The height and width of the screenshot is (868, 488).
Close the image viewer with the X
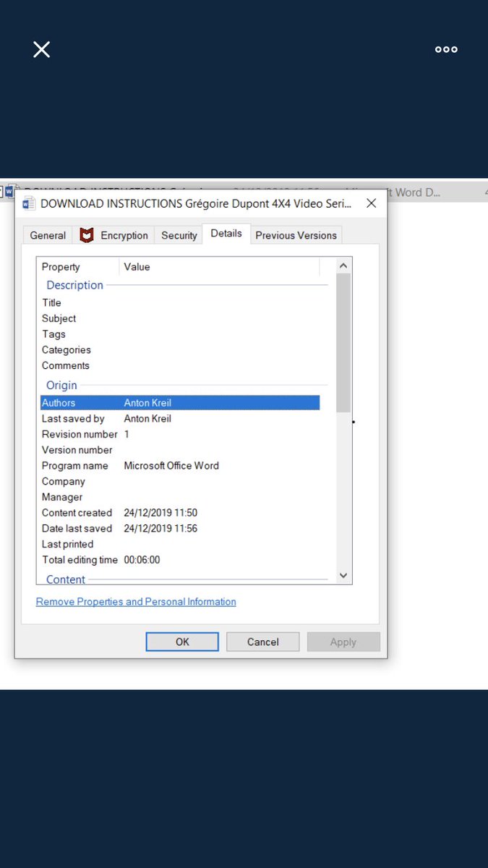[x=41, y=49]
